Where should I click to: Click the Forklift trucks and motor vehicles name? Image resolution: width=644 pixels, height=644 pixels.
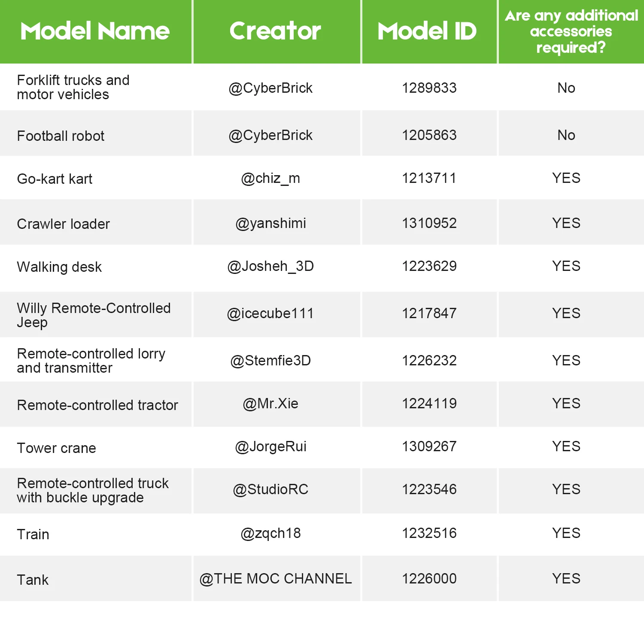click(73, 87)
